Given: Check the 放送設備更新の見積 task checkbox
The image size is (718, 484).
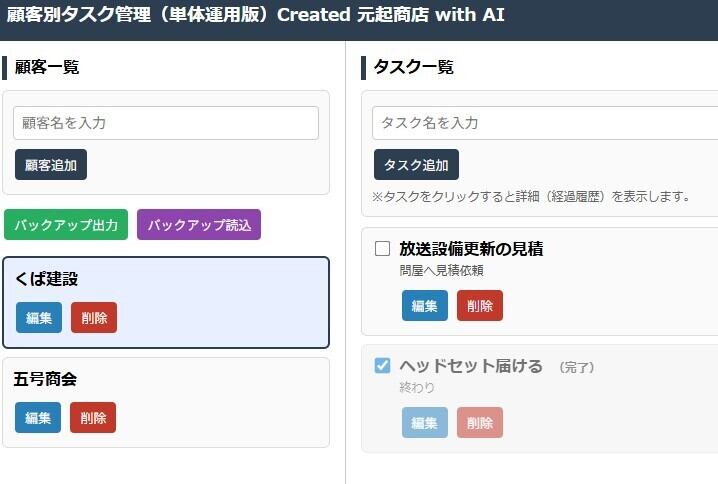Looking at the screenshot, I should (382, 249).
